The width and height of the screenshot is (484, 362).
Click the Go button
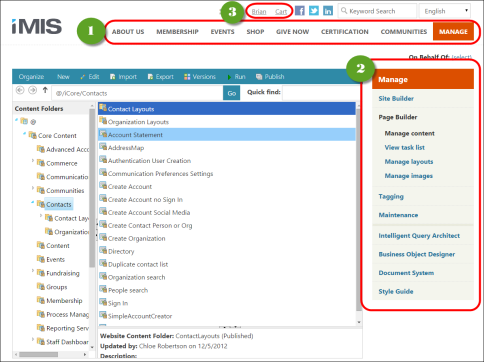pyautogui.click(x=232, y=93)
